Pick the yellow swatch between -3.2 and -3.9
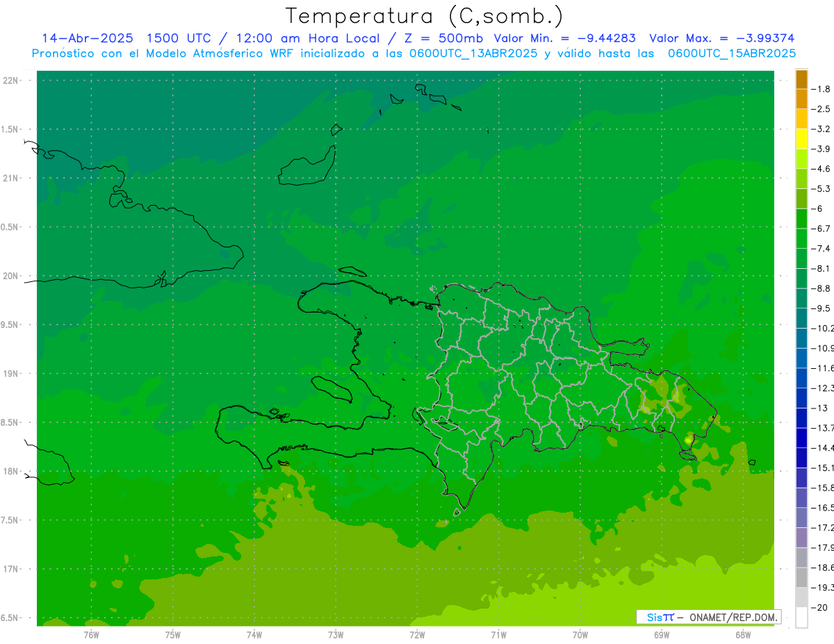The width and height of the screenshot is (834, 644). pos(801,139)
